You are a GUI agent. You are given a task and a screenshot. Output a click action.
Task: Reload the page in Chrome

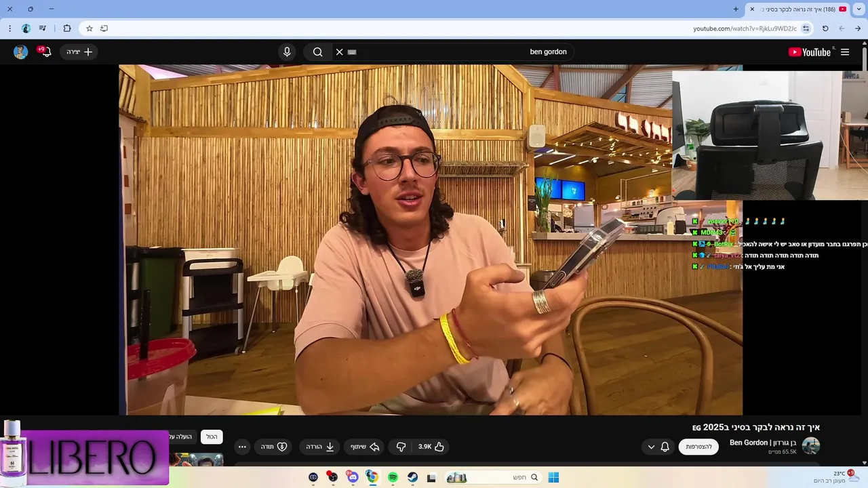pyautogui.click(x=825, y=28)
